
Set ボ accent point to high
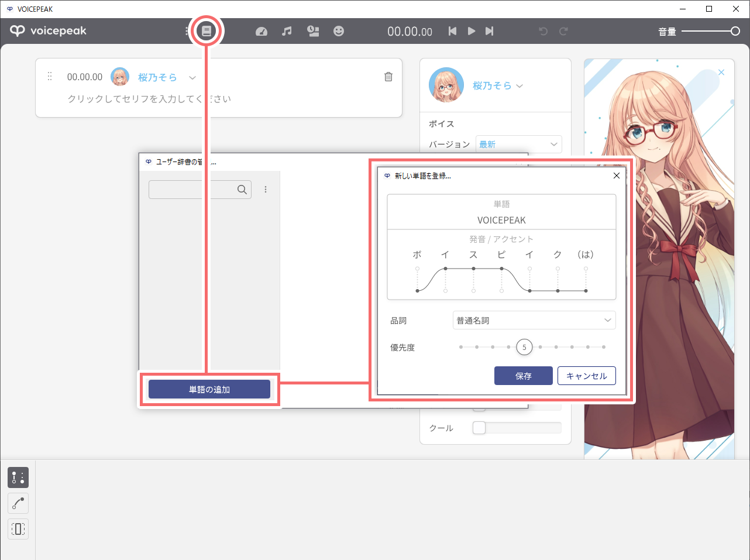[x=417, y=269]
